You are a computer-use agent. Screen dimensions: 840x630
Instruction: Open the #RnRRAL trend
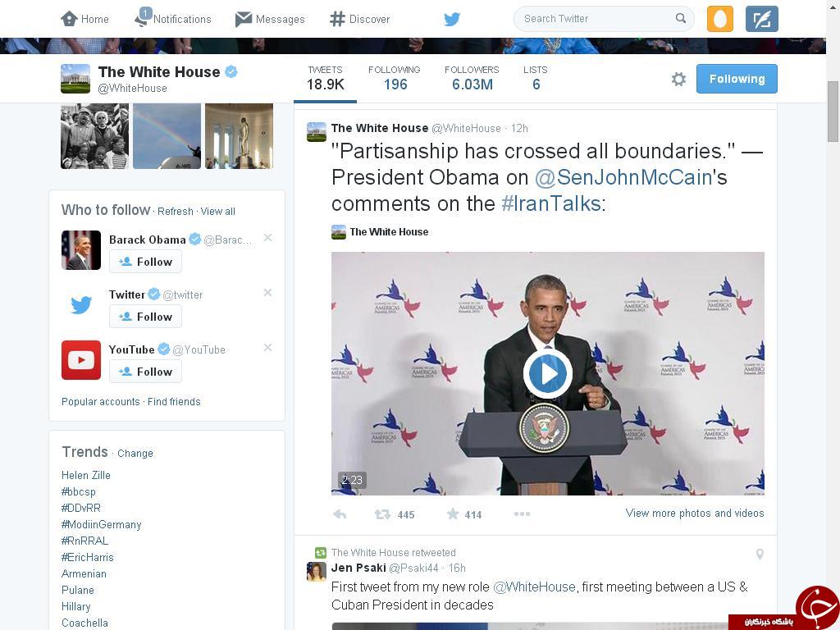[x=84, y=541]
